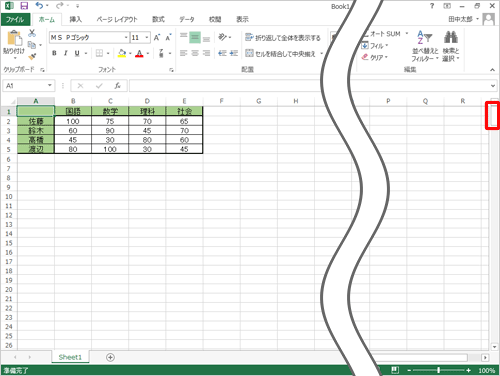The image size is (500, 376).
Task: Toggle wrap text 折り返して全体を表示する
Action: tap(283, 38)
